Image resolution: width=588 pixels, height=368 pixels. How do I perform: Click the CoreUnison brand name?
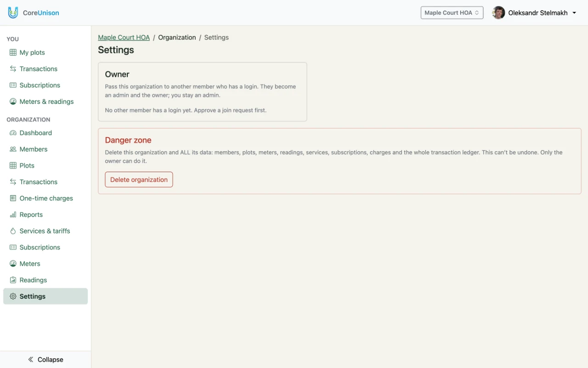(x=41, y=13)
